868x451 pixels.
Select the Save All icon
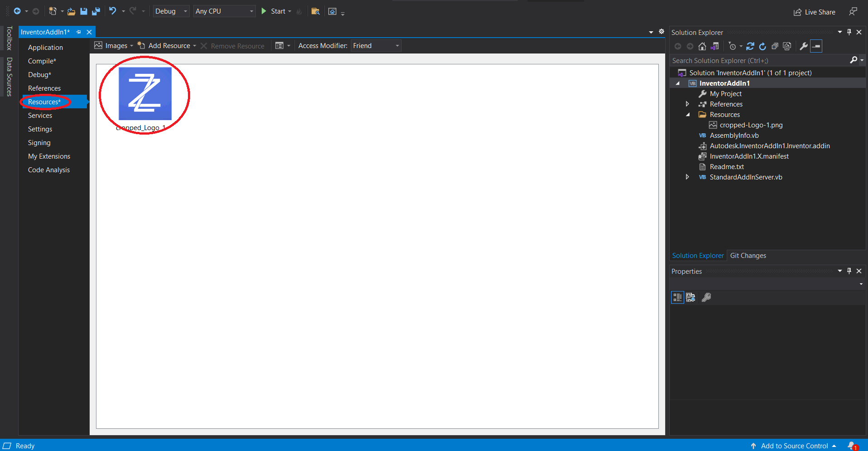click(96, 11)
